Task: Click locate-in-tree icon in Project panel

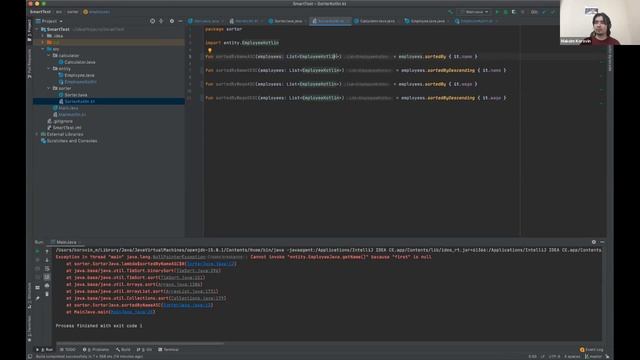Action: [152, 21]
